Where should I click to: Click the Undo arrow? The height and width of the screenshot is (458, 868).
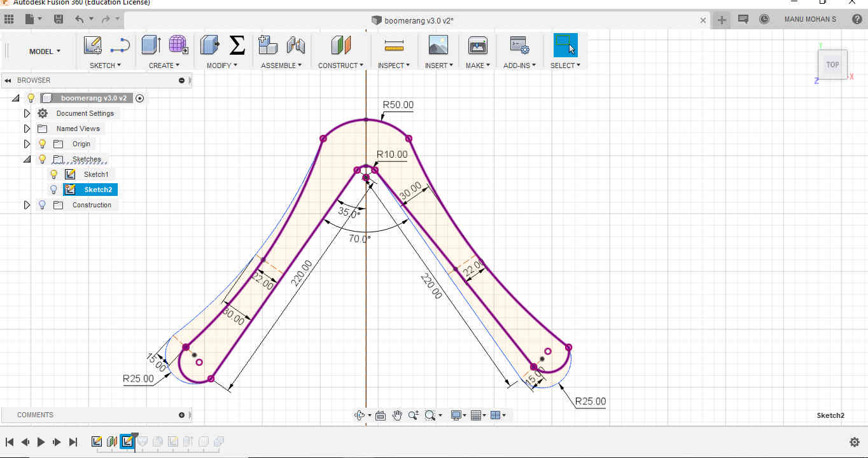pos(80,20)
